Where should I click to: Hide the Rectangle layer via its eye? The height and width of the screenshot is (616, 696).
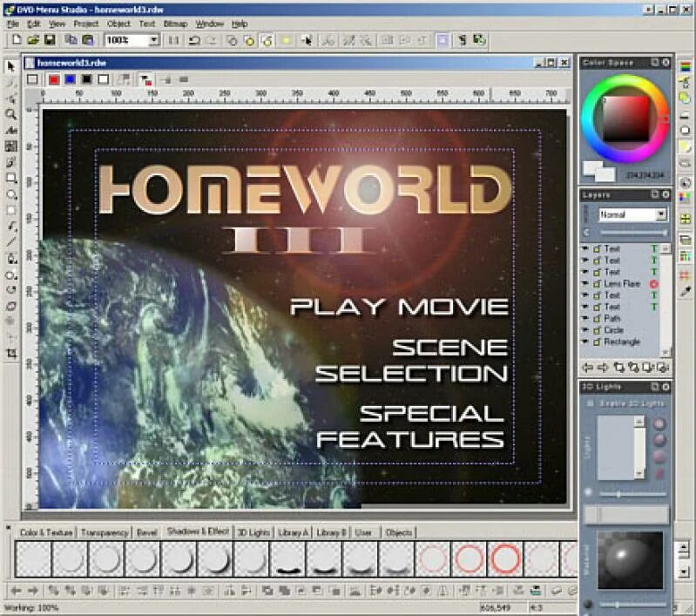[x=585, y=342]
